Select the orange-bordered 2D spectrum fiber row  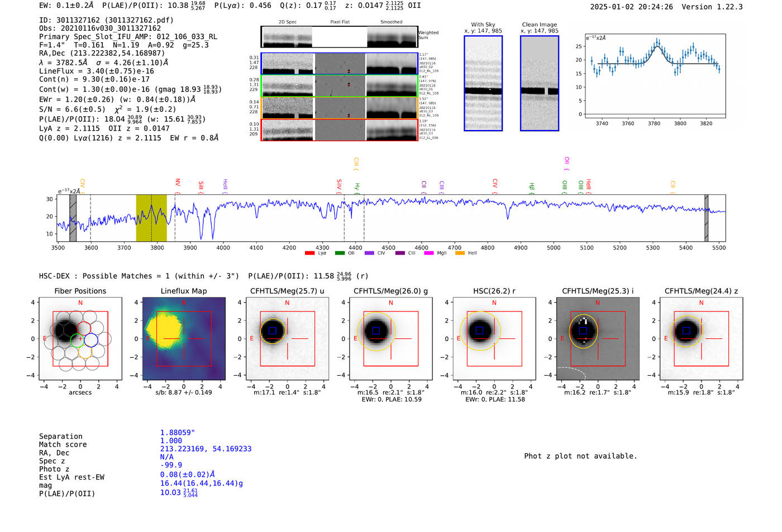pyautogui.click(x=339, y=108)
